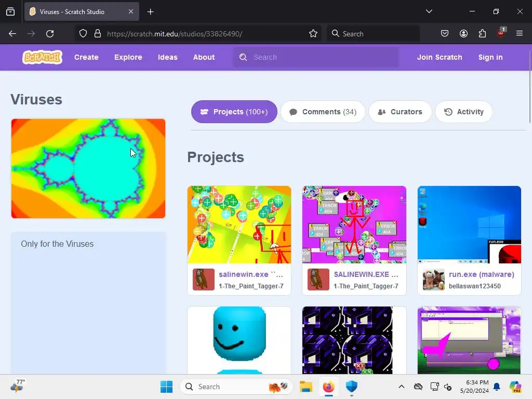
Task: Open bellaswan123450's profile link
Action: point(475,286)
